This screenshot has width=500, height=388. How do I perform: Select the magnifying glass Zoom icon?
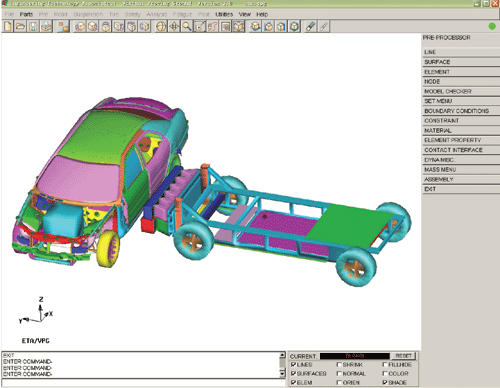pos(187,26)
